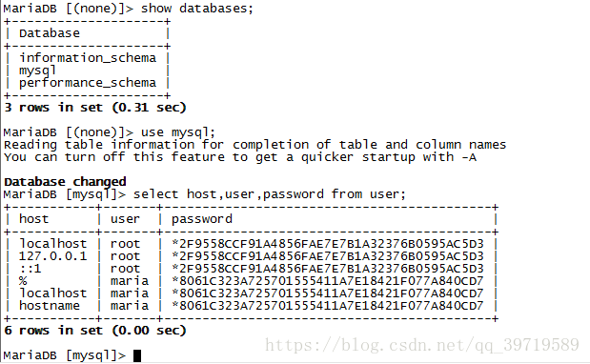Click the "Database changed" message
Image resolution: width=590 pixels, height=364 pixels.
coord(65,182)
